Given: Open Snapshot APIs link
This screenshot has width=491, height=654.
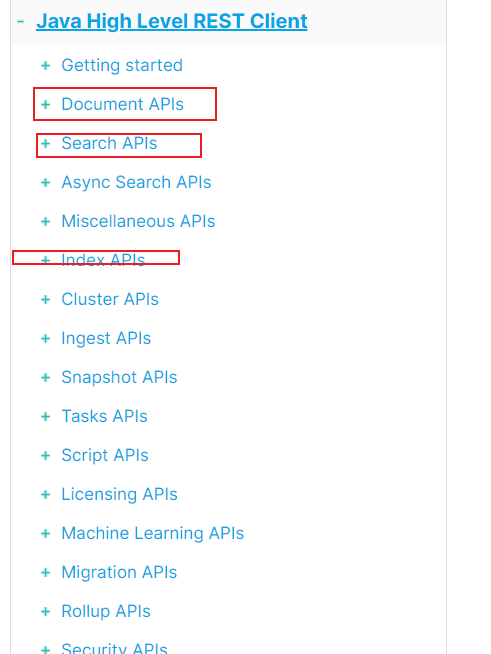Looking at the screenshot, I should [119, 377].
